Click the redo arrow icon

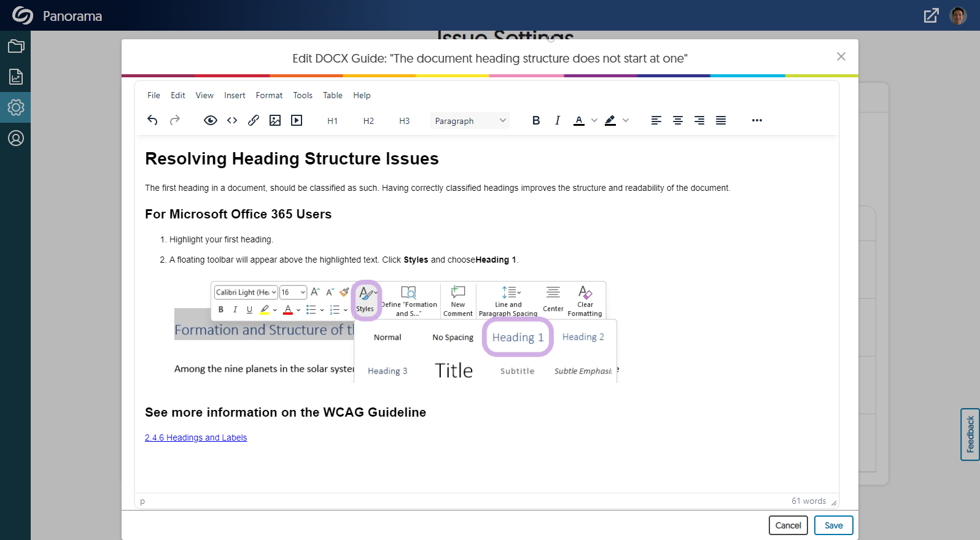(175, 120)
